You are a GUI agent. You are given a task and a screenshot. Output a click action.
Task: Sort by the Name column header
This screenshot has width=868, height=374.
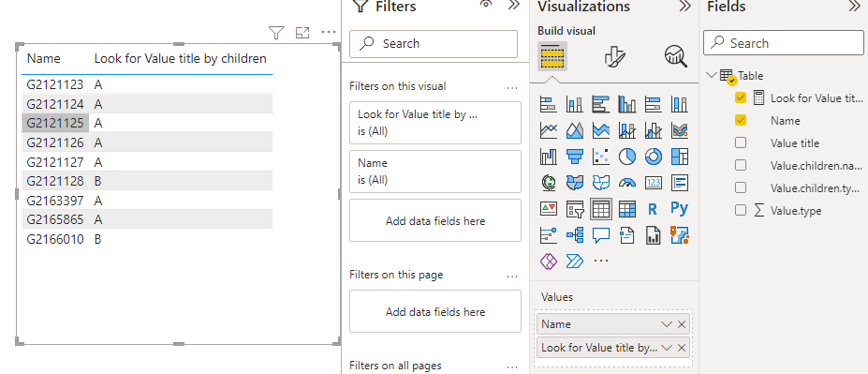[44, 58]
